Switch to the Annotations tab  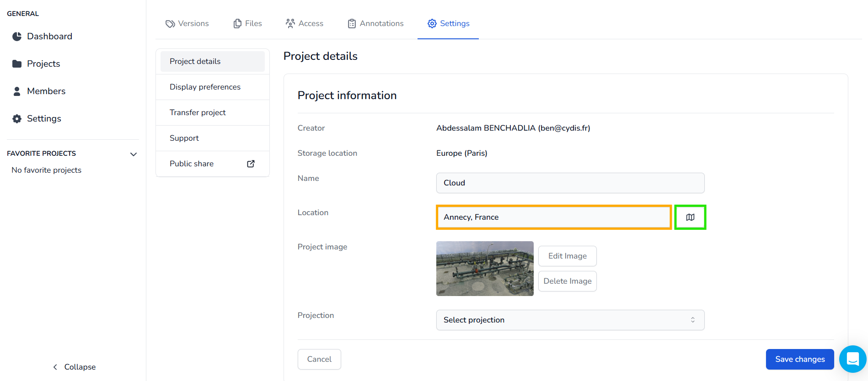click(376, 24)
